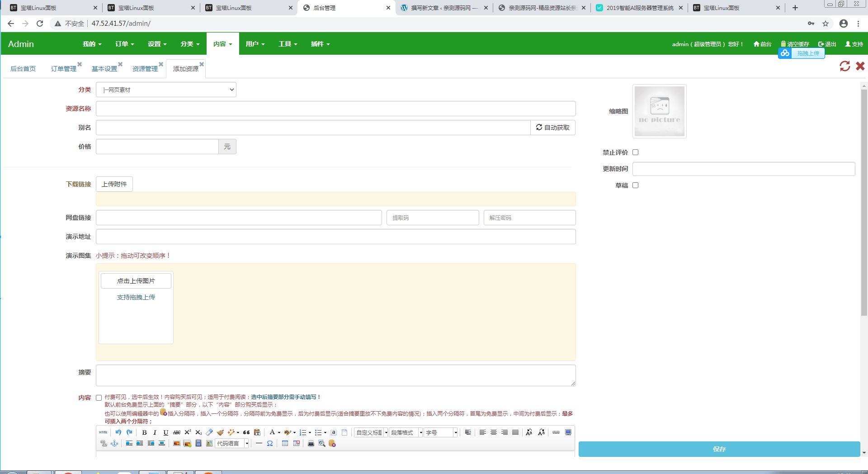The image size is (868, 474).
Task: Click the paste plain text icon
Action: (257, 432)
